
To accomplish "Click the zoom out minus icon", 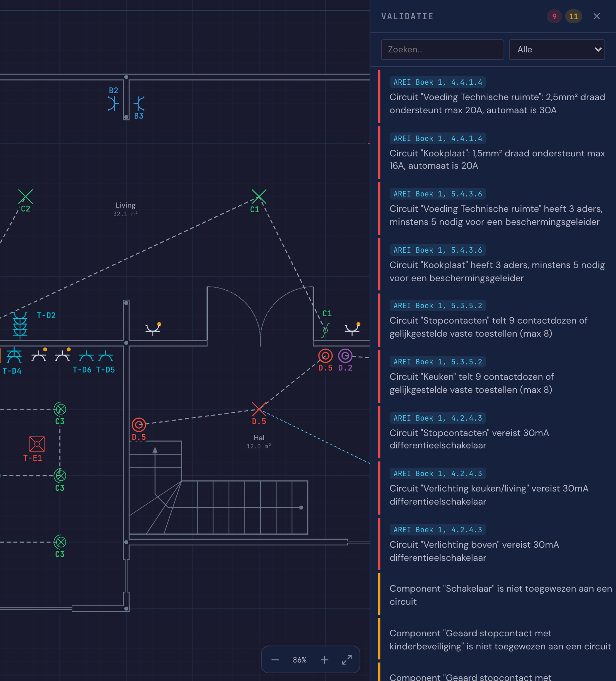I will coord(275,660).
